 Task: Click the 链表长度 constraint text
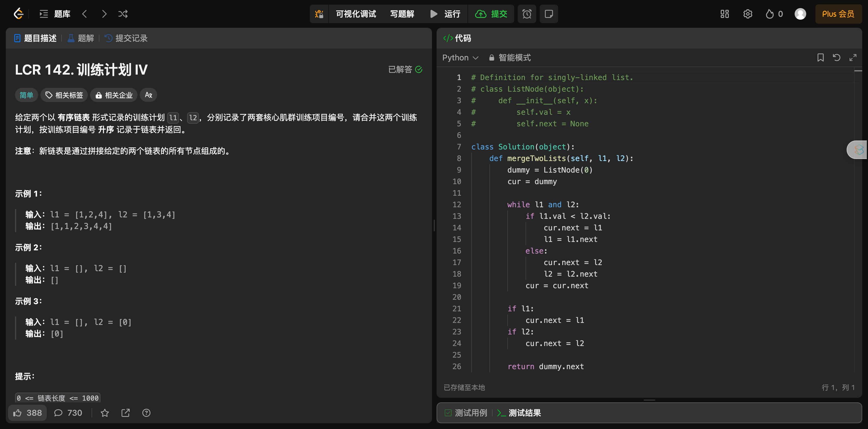coord(58,398)
